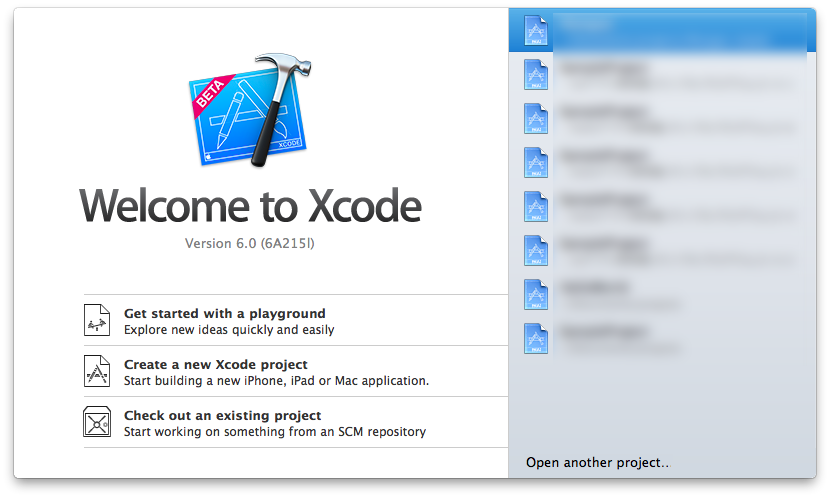Choose "Create a new Xcode project"
This screenshot has height=498, width=830.
point(215,364)
